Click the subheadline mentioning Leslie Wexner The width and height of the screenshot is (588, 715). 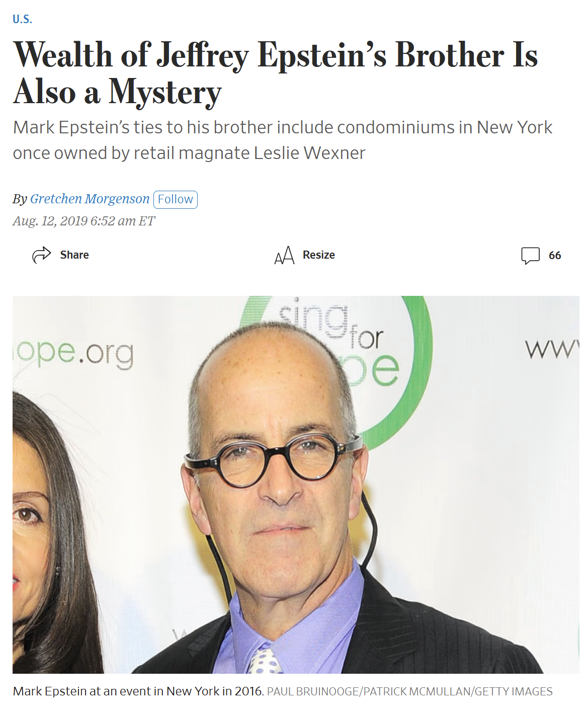pyautogui.click(x=282, y=140)
